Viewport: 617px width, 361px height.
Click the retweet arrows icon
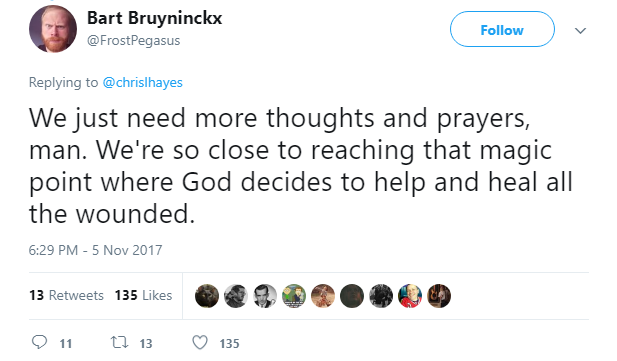pyautogui.click(x=119, y=342)
